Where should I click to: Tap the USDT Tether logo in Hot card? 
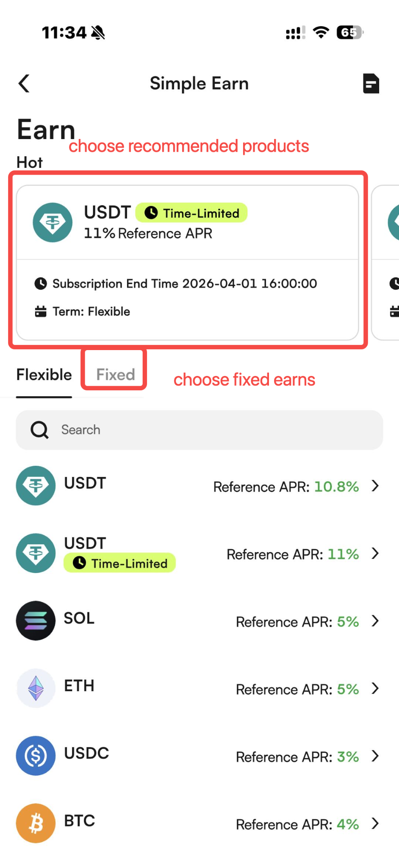(x=53, y=223)
